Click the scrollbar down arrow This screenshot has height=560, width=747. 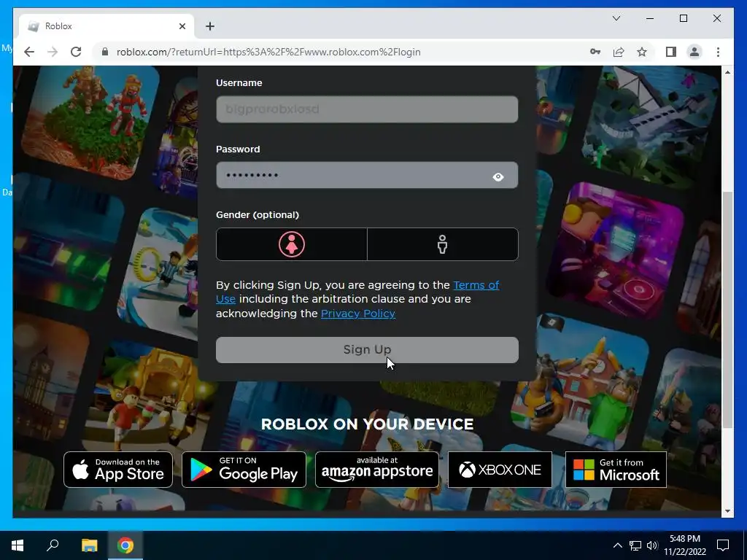click(727, 511)
